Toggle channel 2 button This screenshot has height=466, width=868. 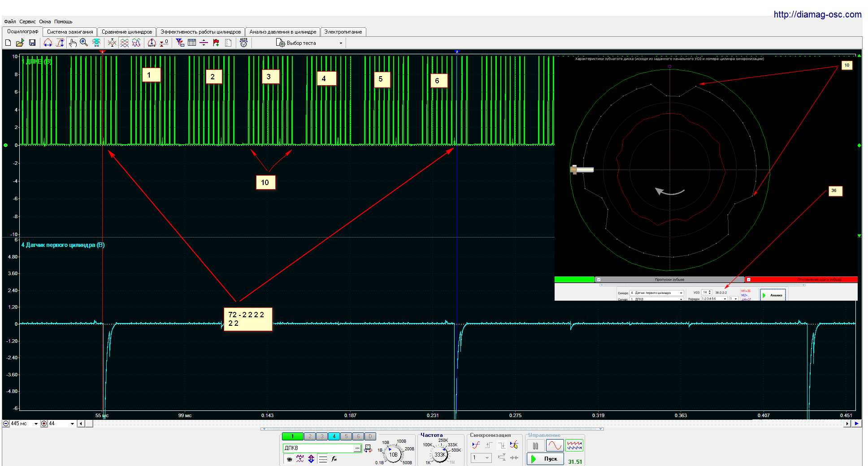tap(310, 436)
